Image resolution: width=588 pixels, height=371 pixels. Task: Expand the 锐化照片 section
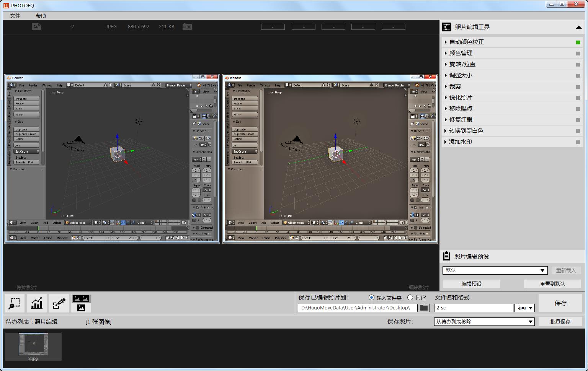(461, 98)
